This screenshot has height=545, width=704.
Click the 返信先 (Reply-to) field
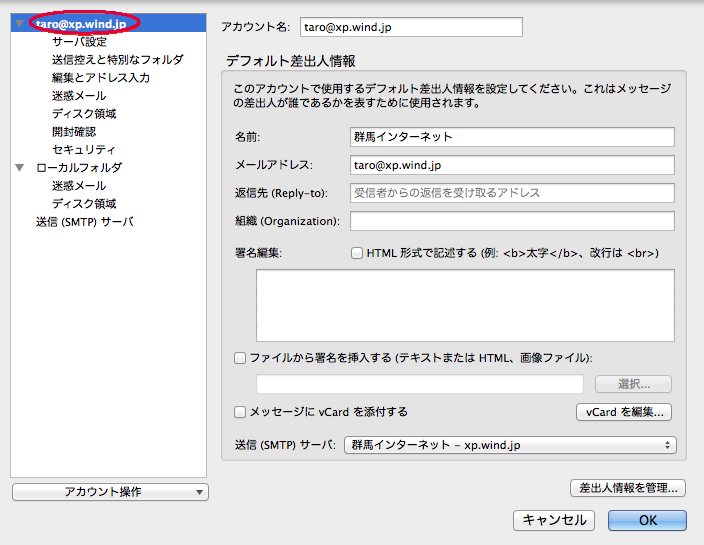click(x=512, y=193)
